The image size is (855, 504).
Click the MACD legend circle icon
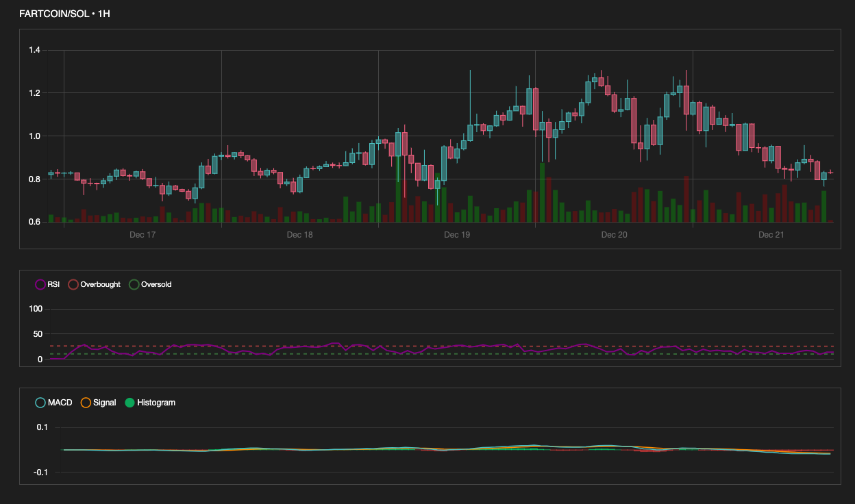point(39,403)
